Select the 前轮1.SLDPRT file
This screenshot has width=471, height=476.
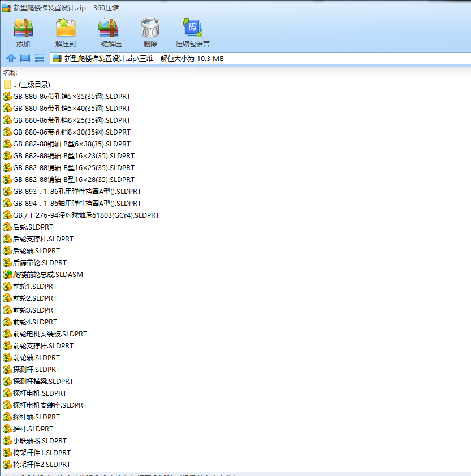point(30,286)
